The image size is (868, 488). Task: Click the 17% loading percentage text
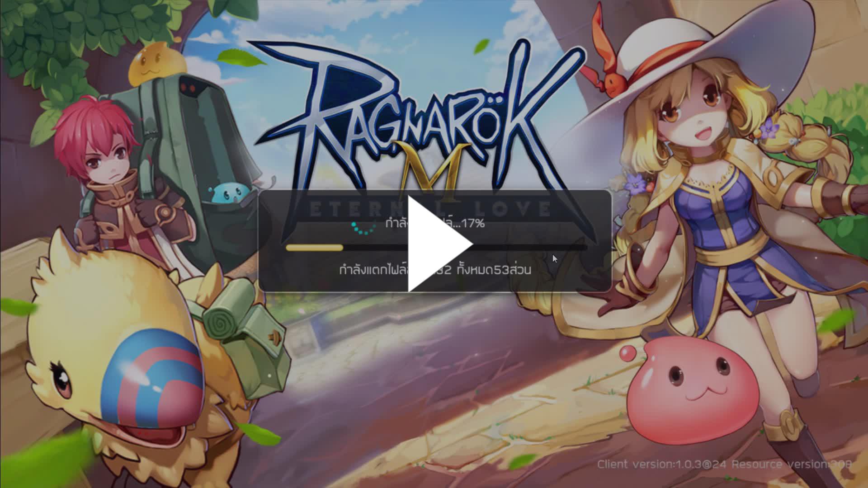point(472,223)
